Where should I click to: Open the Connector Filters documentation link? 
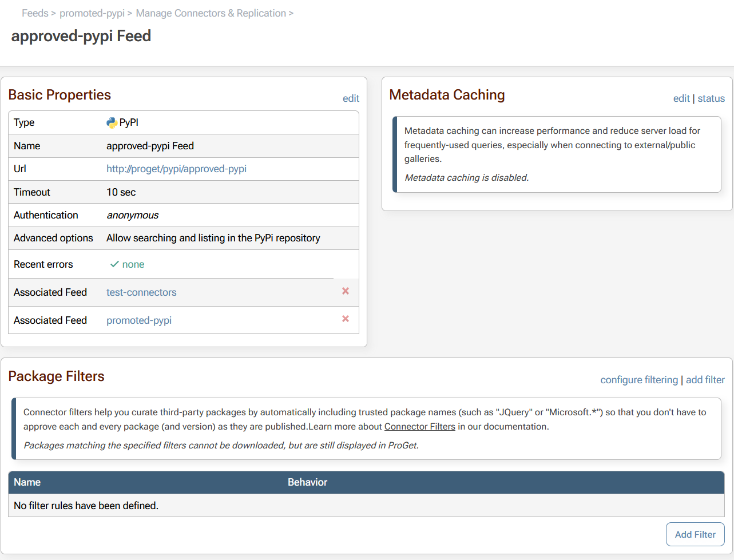click(419, 426)
